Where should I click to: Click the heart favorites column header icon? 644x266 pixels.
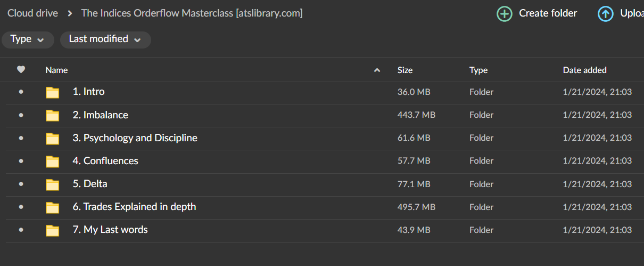point(21,69)
